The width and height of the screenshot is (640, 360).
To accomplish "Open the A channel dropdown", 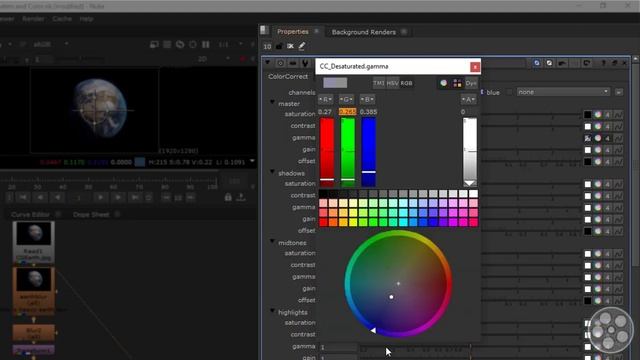I will pos(468,100).
